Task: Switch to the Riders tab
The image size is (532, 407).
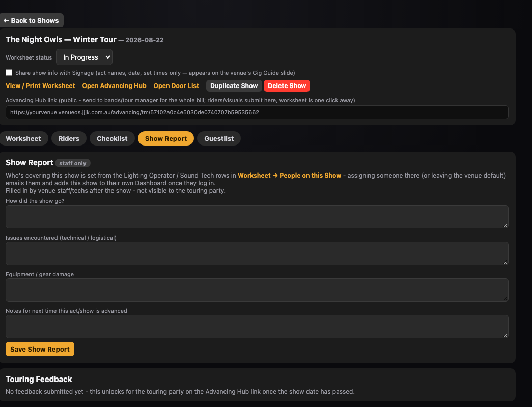Action: pos(69,138)
